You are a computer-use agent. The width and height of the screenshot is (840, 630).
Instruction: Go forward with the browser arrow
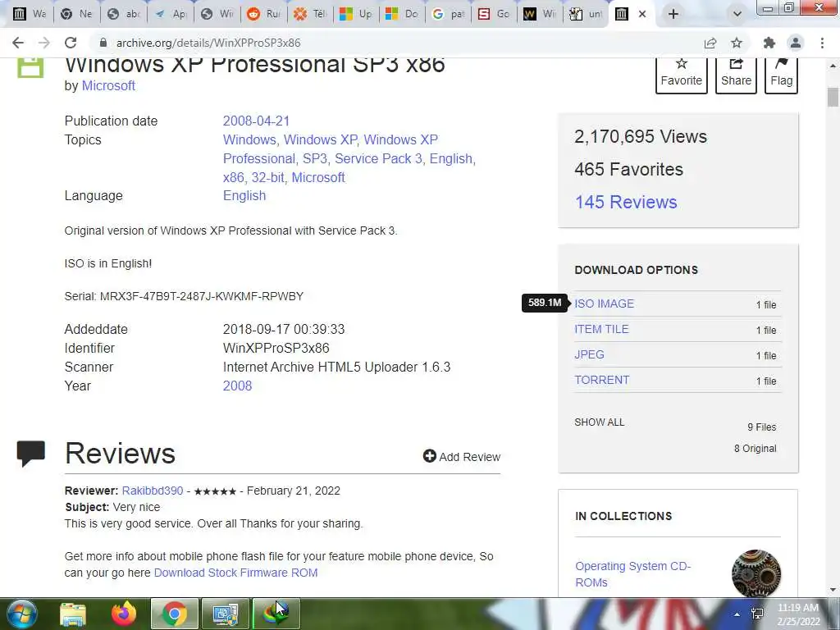44,43
